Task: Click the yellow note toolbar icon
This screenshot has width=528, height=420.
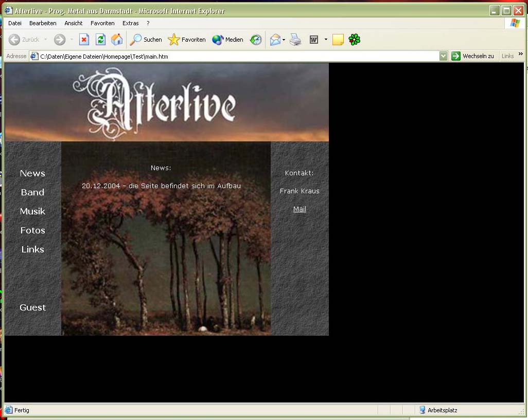Action: coord(338,40)
